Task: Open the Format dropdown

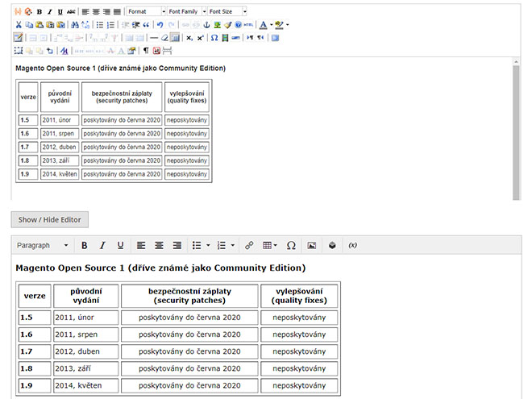Action: pyautogui.click(x=146, y=11)
